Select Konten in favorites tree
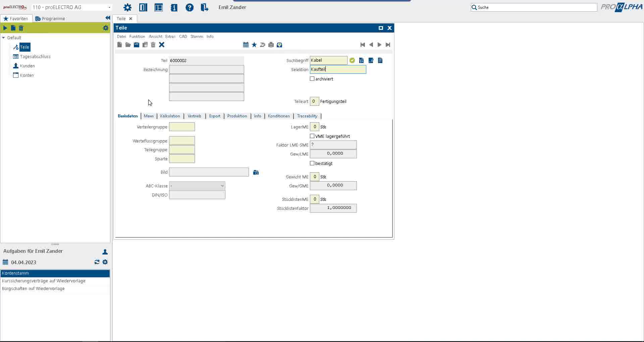Screen dimensions: 644x342 27,75
